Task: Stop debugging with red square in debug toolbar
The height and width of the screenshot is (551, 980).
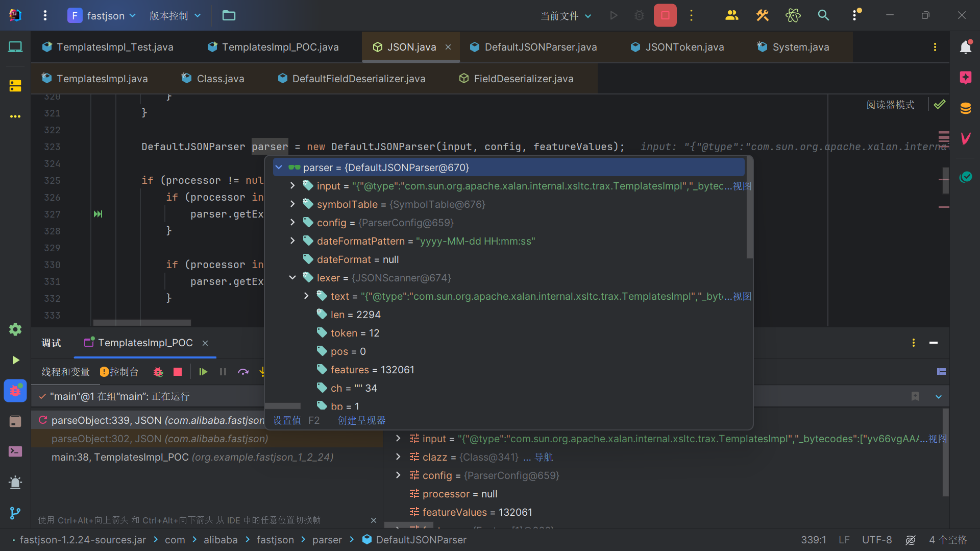Action: [x=178, y=372]
